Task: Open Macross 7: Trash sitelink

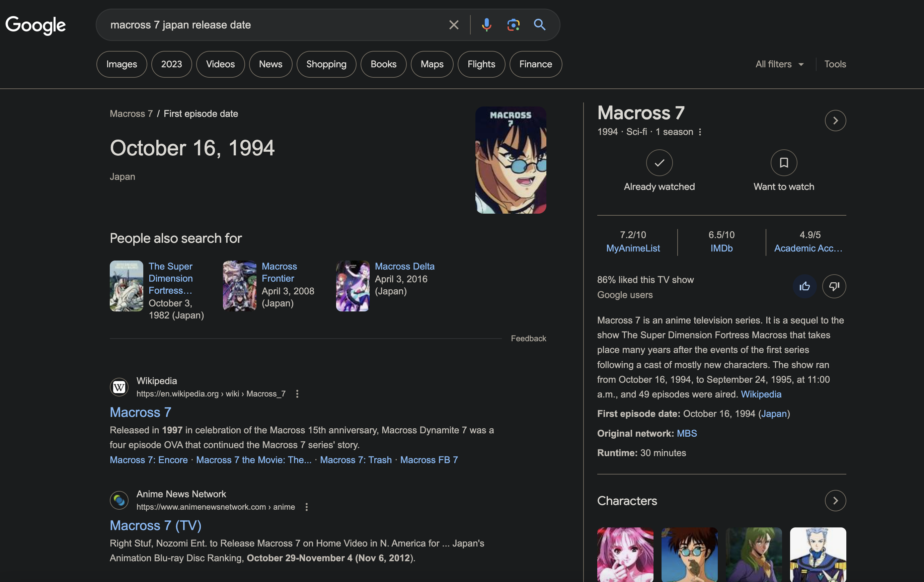Action: 356,460
